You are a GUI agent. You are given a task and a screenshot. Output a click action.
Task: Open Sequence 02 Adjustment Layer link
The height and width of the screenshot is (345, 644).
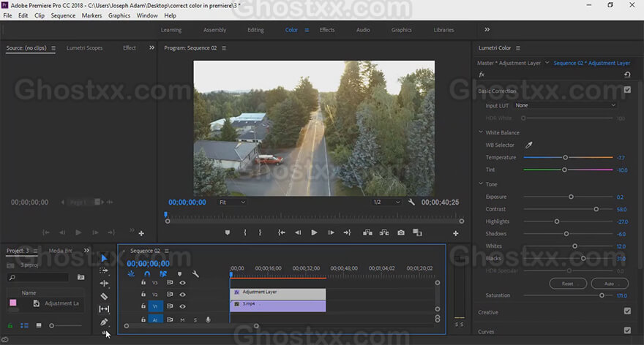tap(591, 63)
